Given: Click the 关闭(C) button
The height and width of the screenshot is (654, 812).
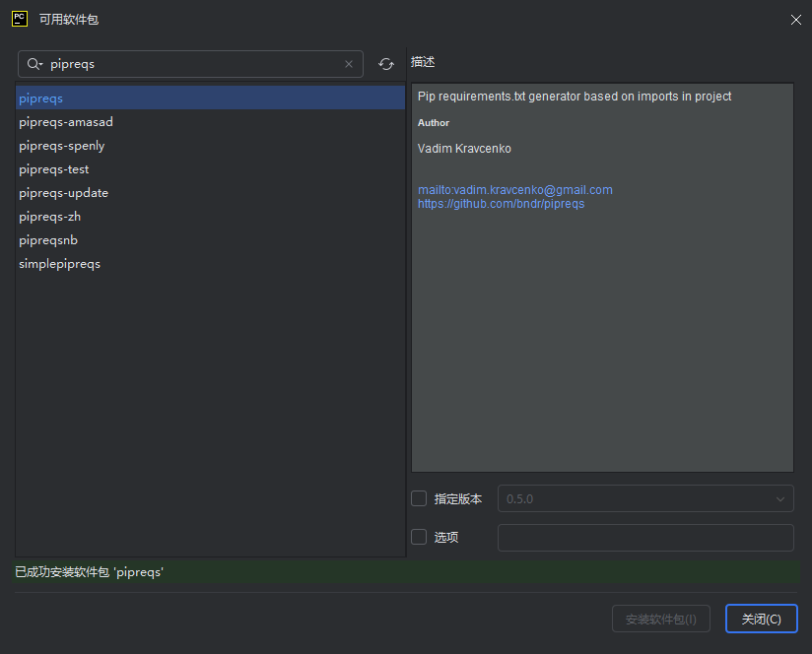Looking at the screenshot, I should click(x=761, y=619).
